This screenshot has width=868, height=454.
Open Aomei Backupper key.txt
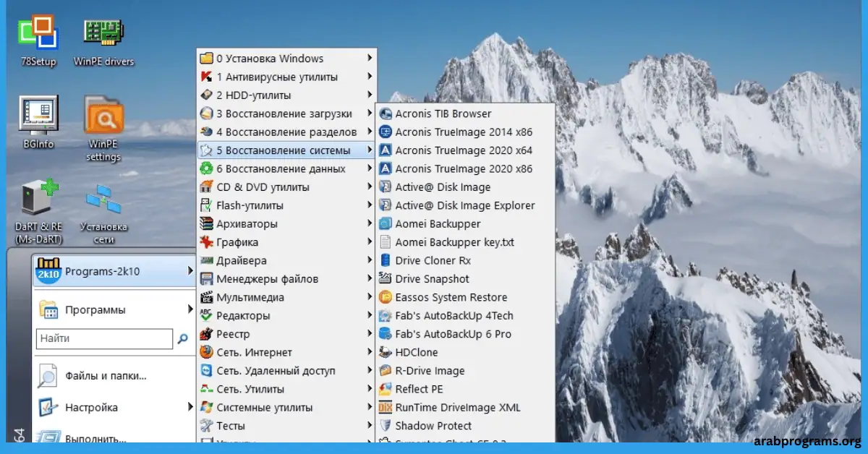click(x=465, y=242)
